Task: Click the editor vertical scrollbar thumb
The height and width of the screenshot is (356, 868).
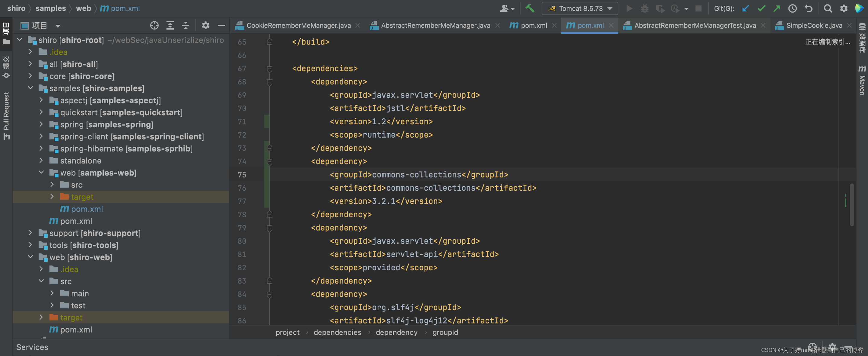Action: point(851,204)
